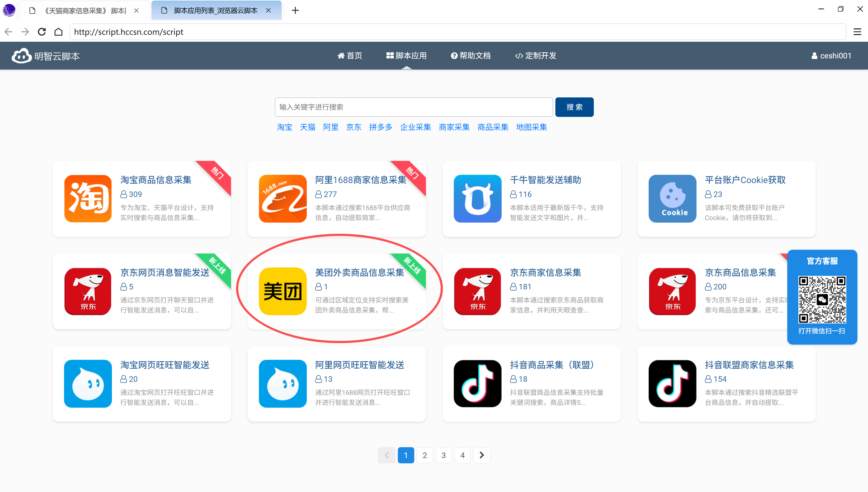868x492 pixels.
Task: Open the 京东商品信息采集 title link
Action: click(740, 272)
